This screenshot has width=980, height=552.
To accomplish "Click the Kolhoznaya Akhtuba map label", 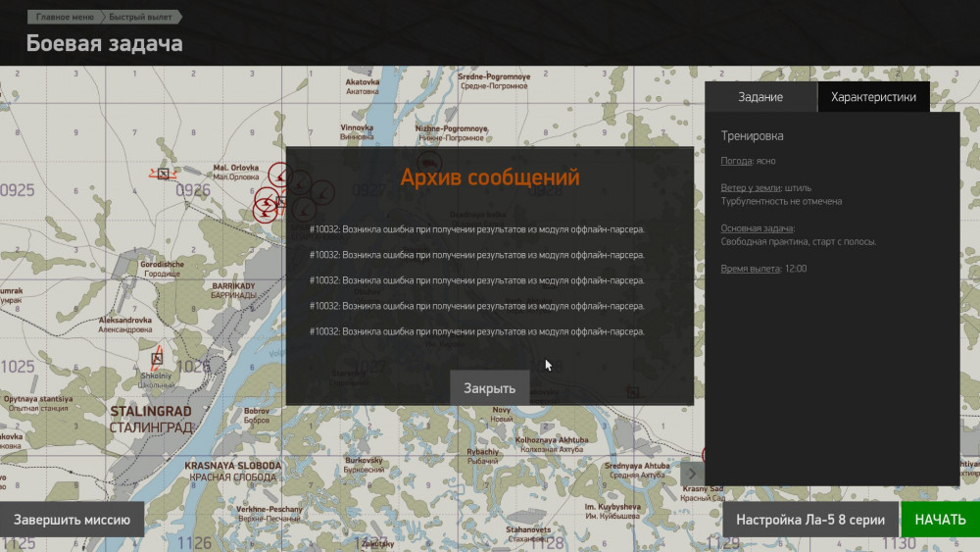I will coord(552,440).
